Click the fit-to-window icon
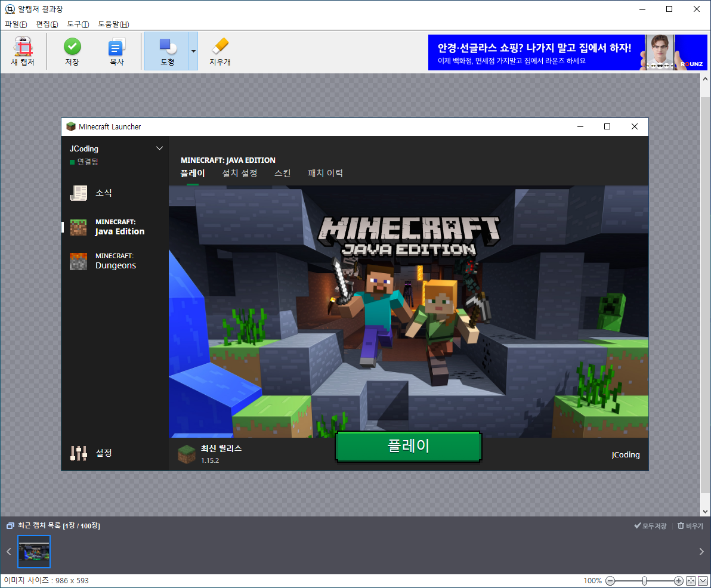 pyautogui.click(x=691, y=581)
